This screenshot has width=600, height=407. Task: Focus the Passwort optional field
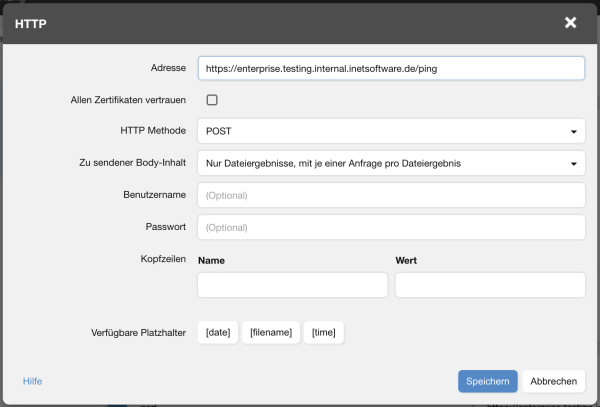(390, 227)
